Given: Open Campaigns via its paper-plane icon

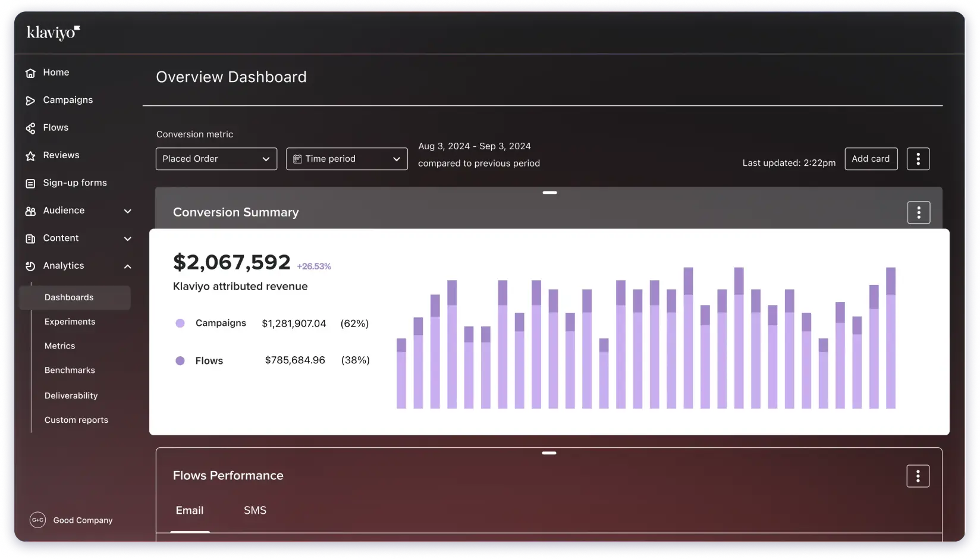Looking at the screenshot, I should pos(30,101).
